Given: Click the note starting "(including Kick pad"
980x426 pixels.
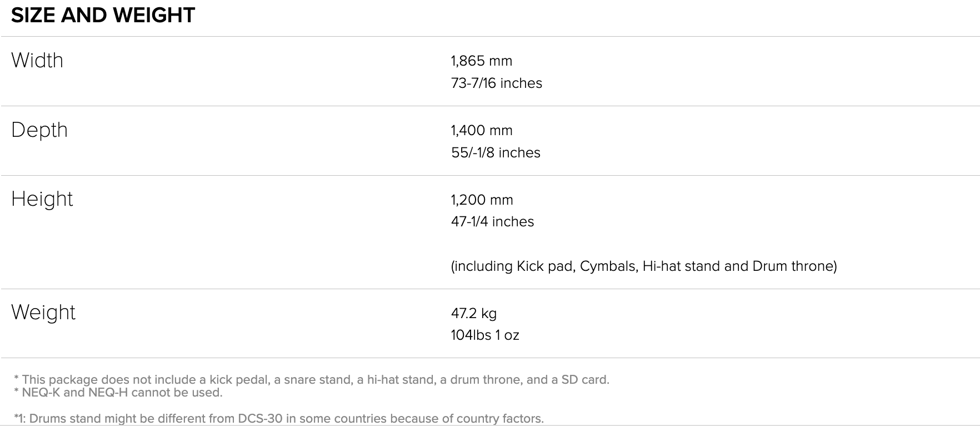Looking at the screenshot, I should tap(643, 266).
